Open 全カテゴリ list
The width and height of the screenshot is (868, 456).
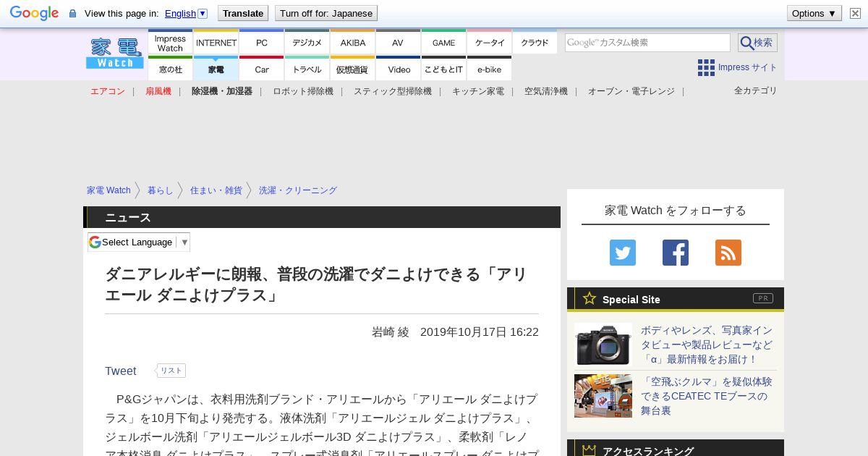[x=756, y=90]
